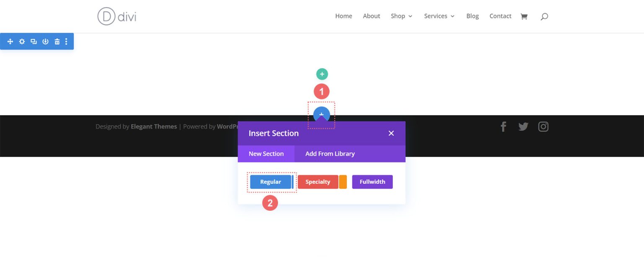Select the Move section tool in the blue toolbar

click(10, 41)
